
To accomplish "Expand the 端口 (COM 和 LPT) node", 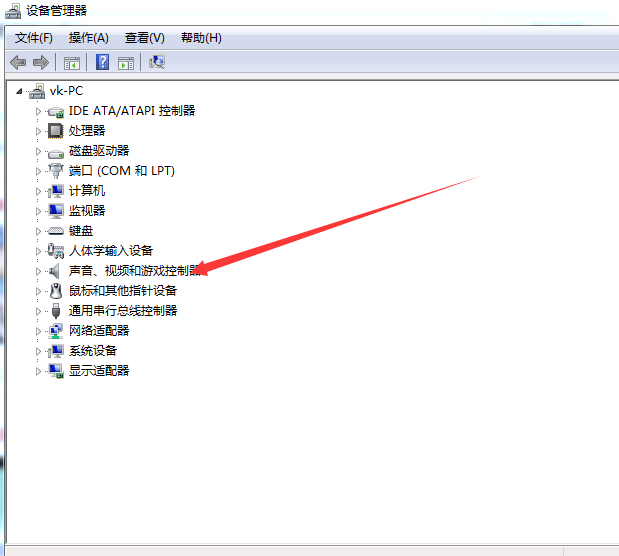I will click(38, 171).
